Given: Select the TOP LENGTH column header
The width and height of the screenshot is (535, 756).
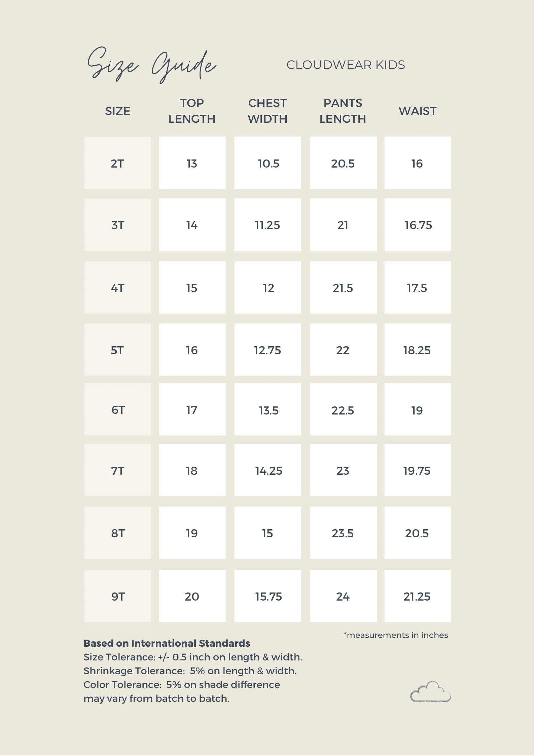Looking at the screenshot, I should pos(192,111).
